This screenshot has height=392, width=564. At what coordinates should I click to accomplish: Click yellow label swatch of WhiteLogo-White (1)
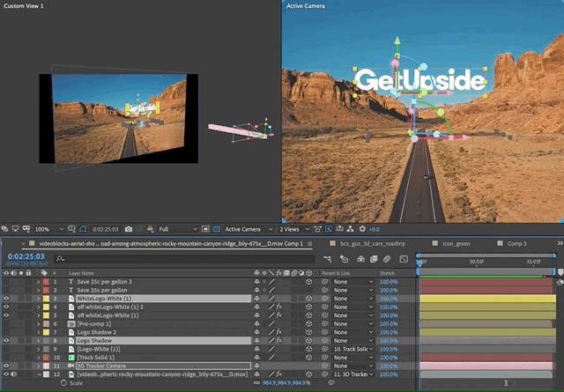[x=46, y=299]
